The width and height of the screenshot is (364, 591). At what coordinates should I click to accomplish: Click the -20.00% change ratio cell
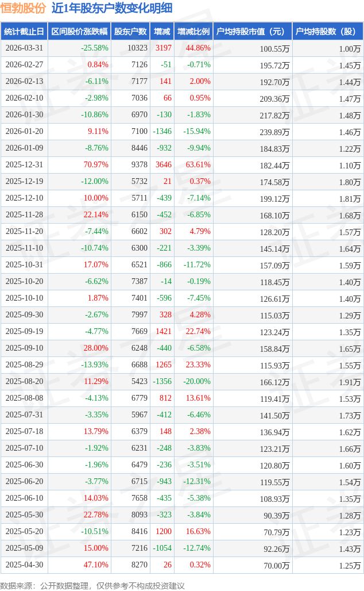tap(197, 382)
